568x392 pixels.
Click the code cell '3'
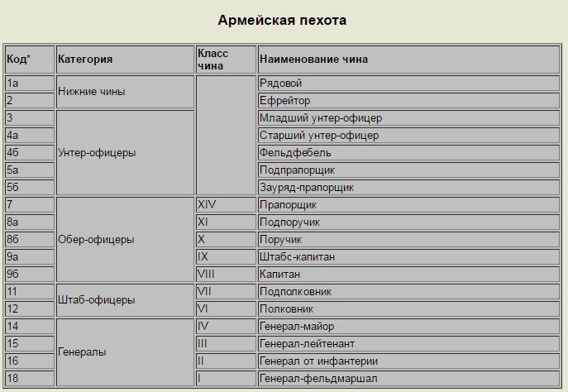[x=30, y=118]
